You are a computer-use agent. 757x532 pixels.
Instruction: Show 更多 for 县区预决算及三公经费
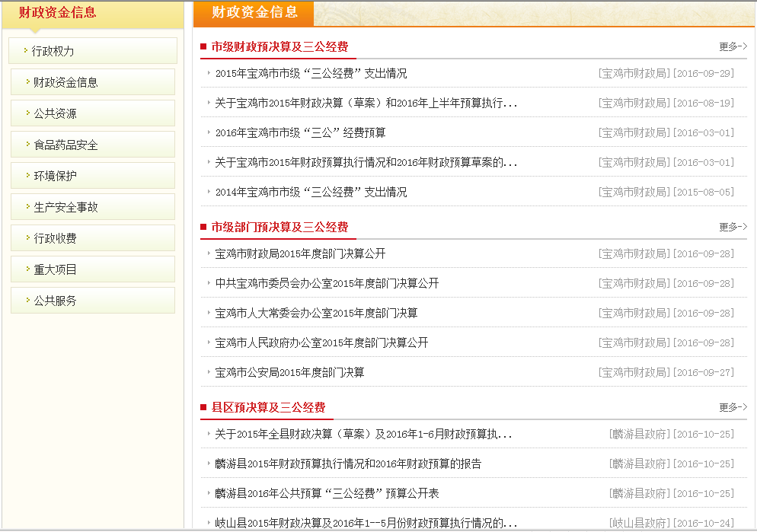732,407
